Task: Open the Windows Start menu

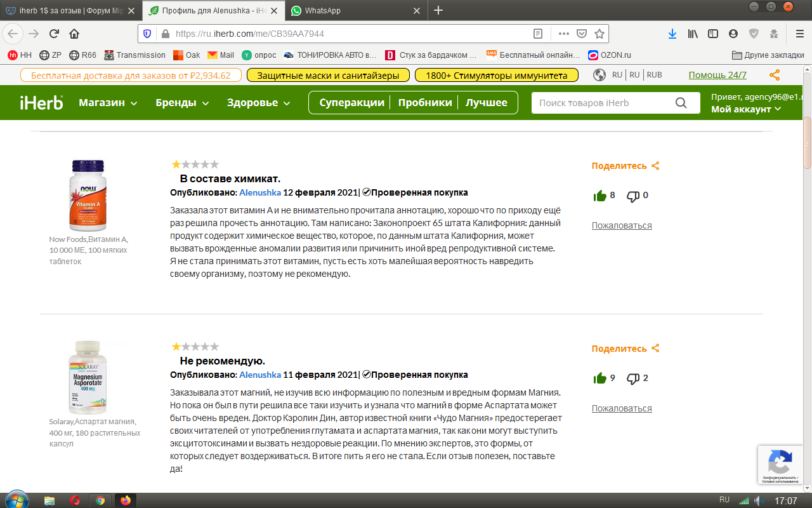Action: [17, 500]
